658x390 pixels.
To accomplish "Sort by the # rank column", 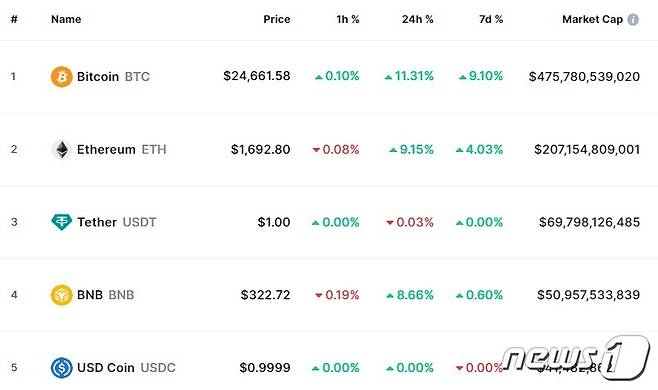I will (14, 19).
